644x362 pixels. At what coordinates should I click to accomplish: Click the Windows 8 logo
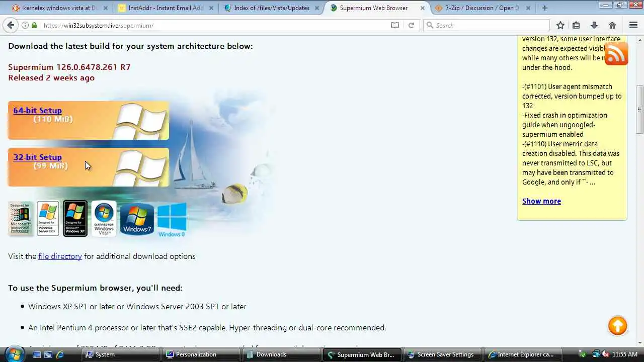pyautogui.click(x=172, y=220)
